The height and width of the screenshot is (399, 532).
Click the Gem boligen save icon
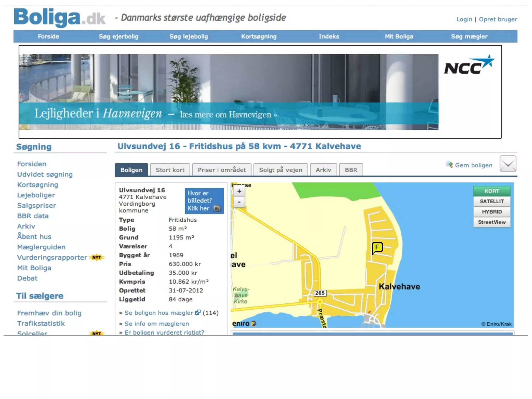click(x=449, y=164)
